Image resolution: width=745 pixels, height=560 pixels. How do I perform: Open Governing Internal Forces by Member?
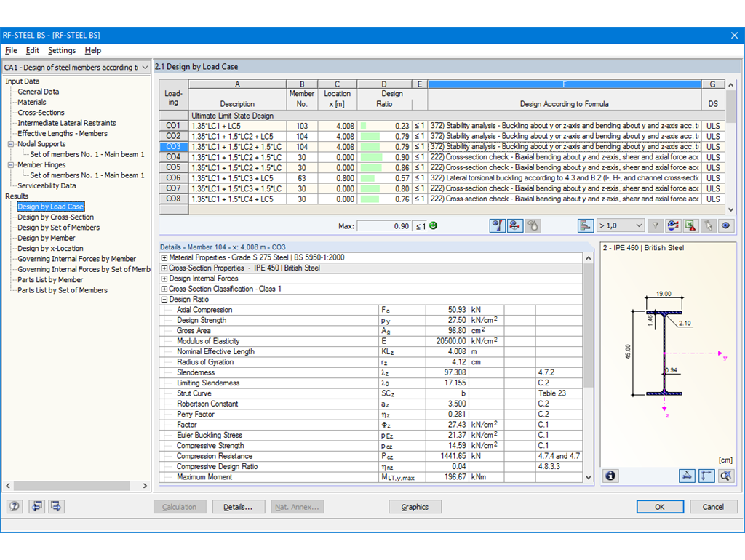point(76,259)
